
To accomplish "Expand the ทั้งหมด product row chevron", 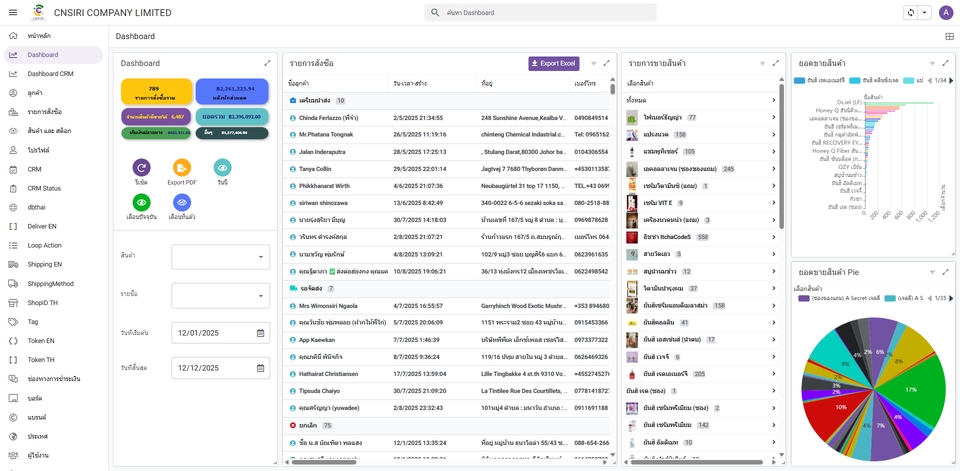I will pyautogui.click(x=773, y=100).
